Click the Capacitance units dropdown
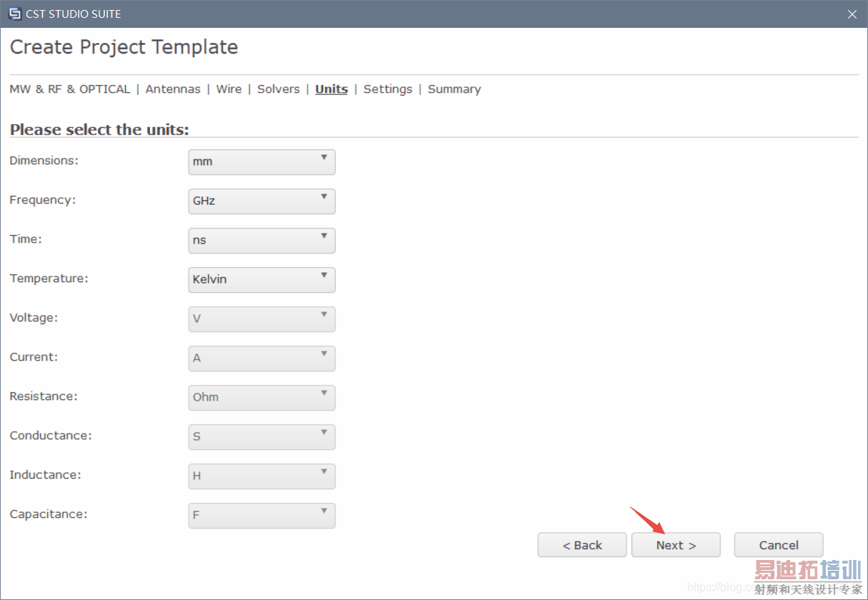 coord(261,515)
